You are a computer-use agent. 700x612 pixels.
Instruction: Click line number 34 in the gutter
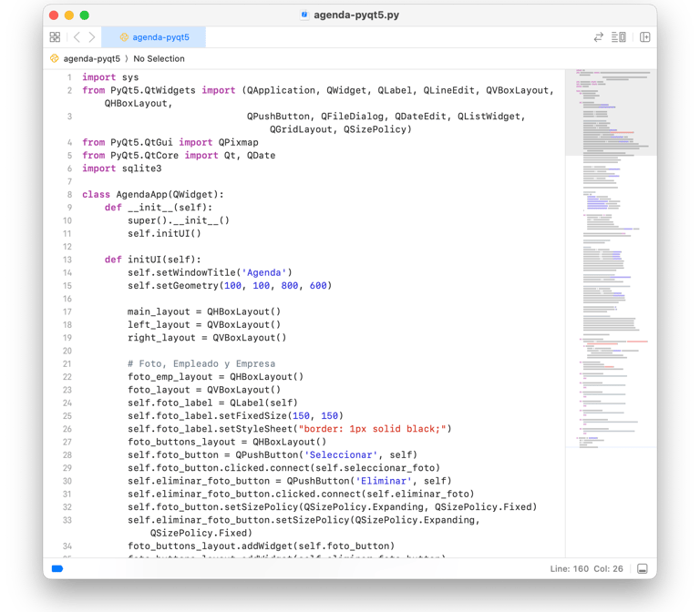[67, 546]
